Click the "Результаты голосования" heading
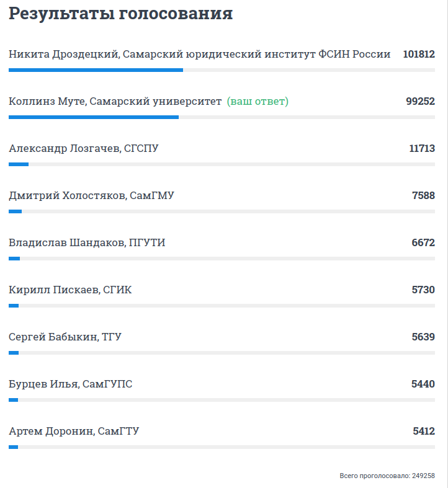 (121, 14)
